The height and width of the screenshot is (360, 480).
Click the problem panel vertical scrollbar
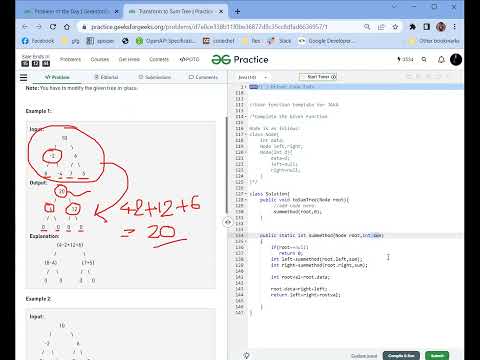[x=227, y=165]
